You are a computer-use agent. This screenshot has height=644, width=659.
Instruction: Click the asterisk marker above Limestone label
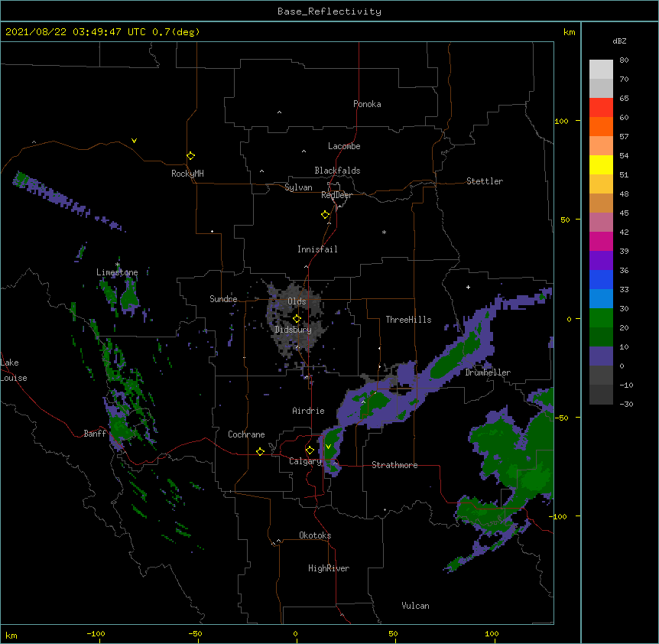point(117,265)
